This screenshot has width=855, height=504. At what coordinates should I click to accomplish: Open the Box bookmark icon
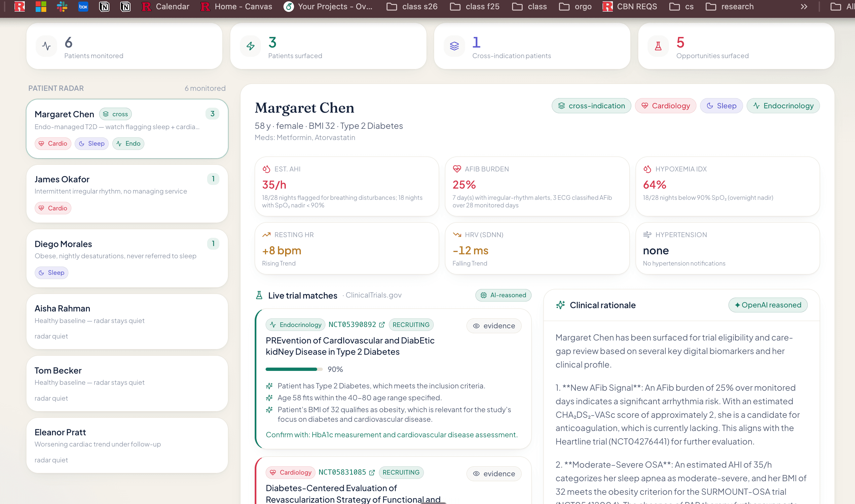click(x=83, y=7)
